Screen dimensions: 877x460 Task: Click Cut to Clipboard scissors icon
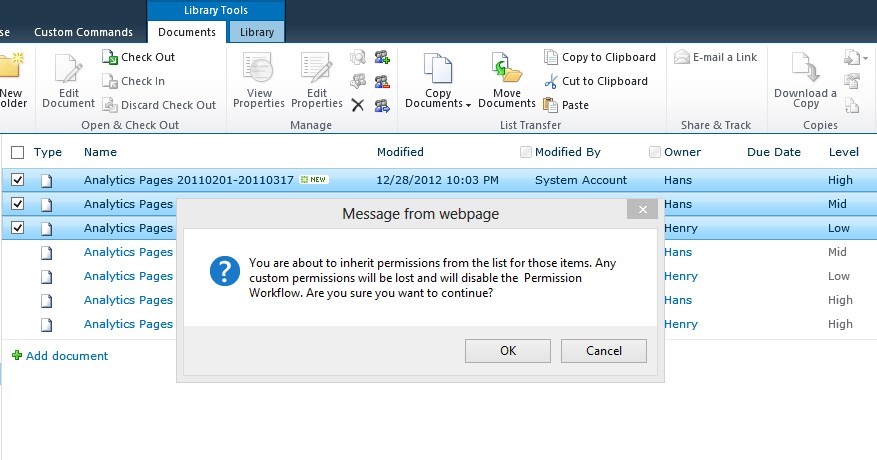551,81
